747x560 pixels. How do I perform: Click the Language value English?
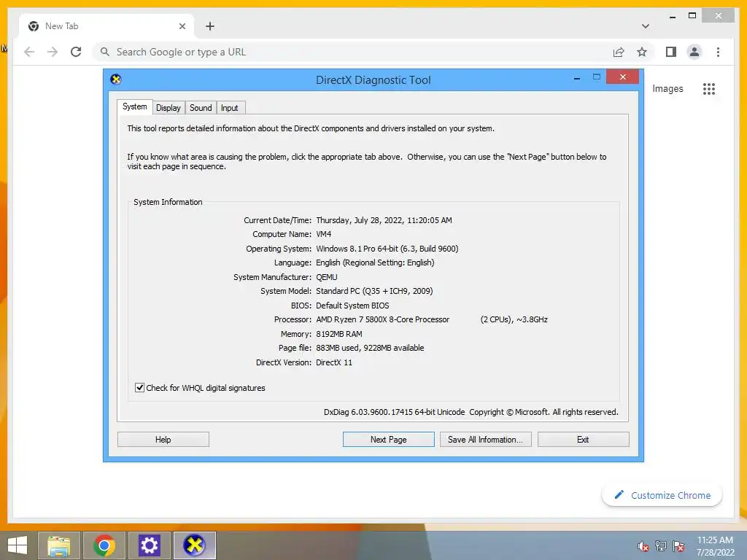pyautogui.click(x=375, y=262)
